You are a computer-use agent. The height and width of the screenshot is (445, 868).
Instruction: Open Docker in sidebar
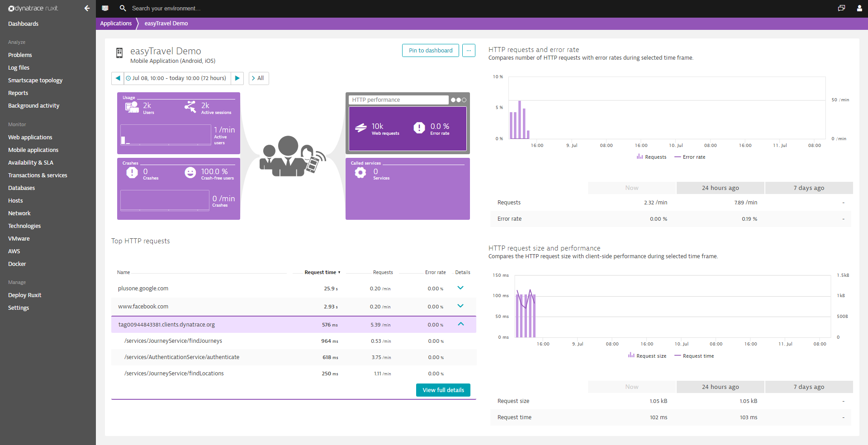[x=17, y=264]
